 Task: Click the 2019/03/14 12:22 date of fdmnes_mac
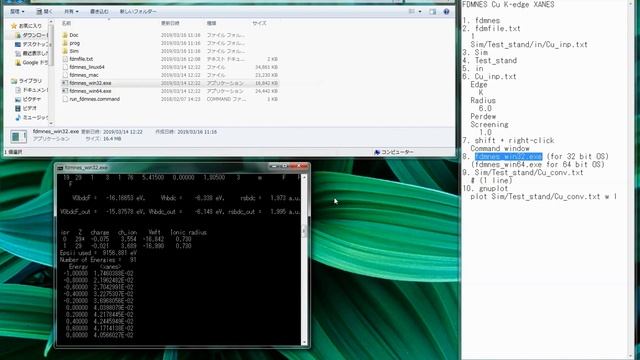pyautogui.click(x=180, y=75)
